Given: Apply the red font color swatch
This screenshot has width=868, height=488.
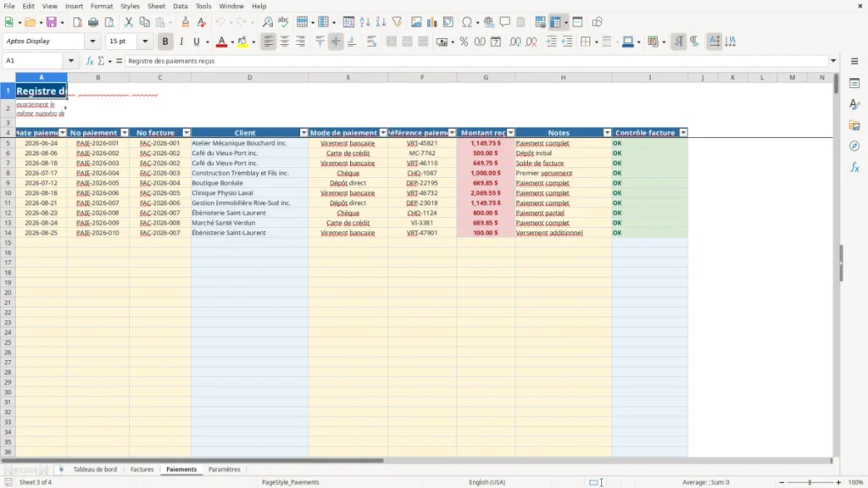Looking at the screenshot, I should 221,42.
